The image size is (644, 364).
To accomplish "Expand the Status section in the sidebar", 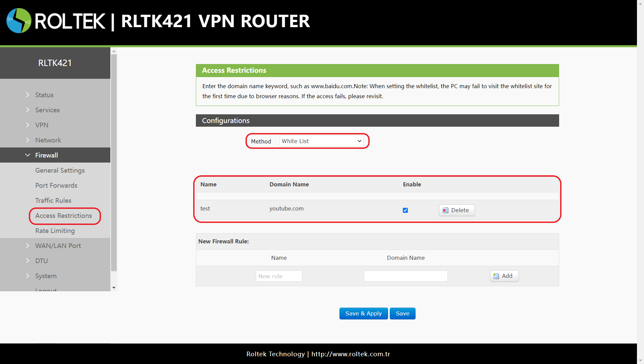I will click(44, 95).
